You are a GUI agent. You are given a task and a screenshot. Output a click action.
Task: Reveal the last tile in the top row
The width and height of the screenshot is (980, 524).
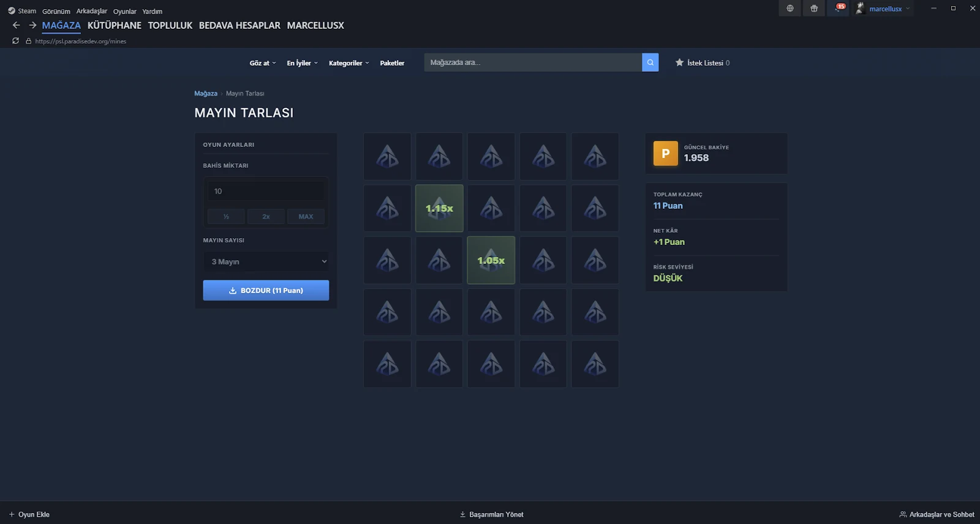(x=595, y=157)
